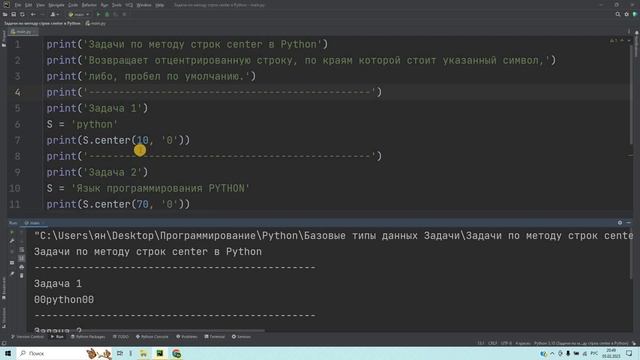Click the text S = 'python' on line 6

(x=82, y=124)
